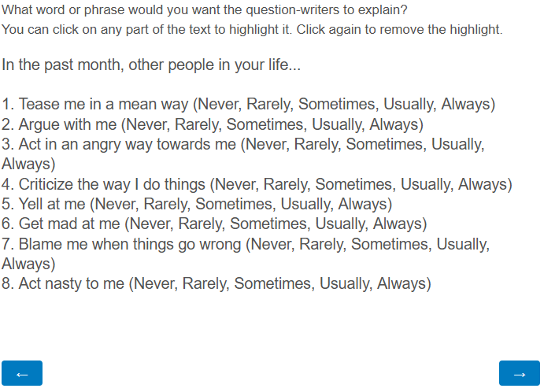Viewport: 544px width, 392px height.
Task: Highlight "In the past month" intro sentence
Action: click(x=151, y=65)
